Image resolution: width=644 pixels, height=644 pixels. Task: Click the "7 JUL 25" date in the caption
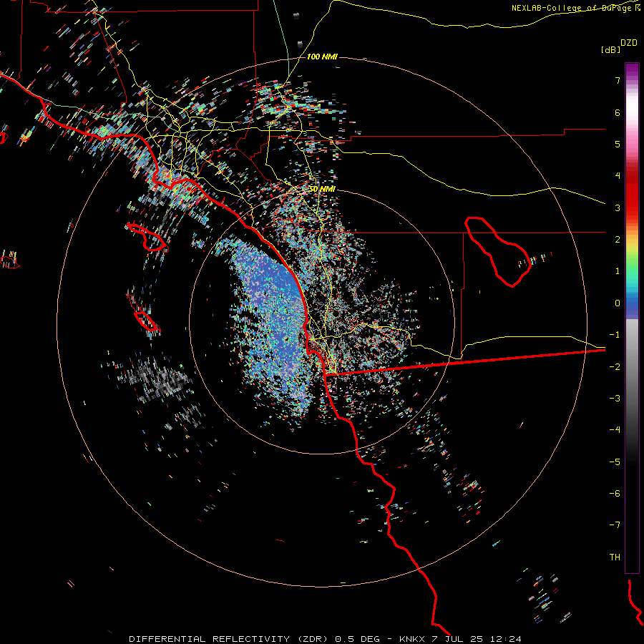point(459,639)
